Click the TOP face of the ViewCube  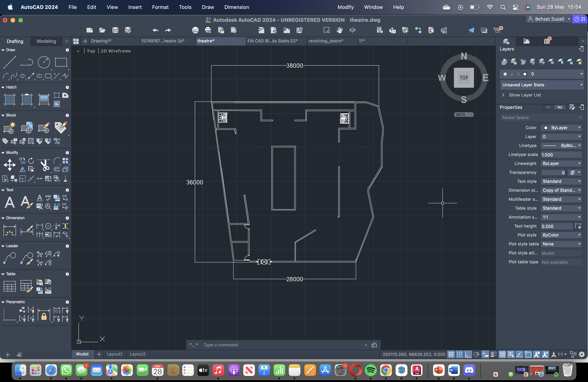464,78
